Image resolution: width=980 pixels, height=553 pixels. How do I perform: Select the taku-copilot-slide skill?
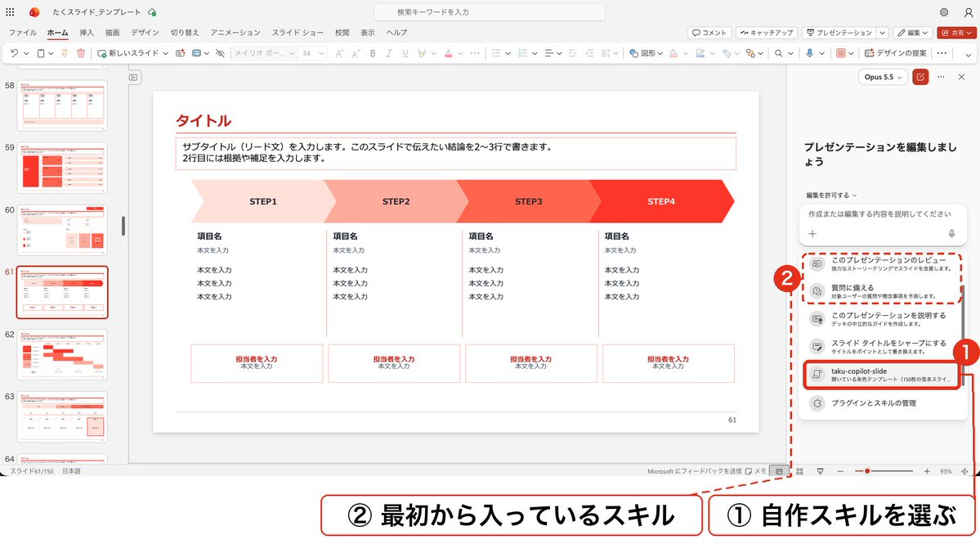tap(881, 375)
